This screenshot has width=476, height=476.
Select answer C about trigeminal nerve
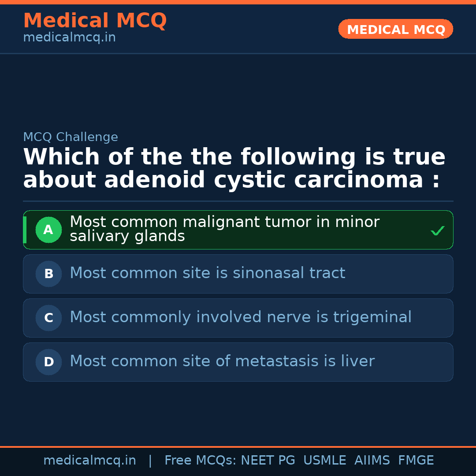[x=238, y=318]
